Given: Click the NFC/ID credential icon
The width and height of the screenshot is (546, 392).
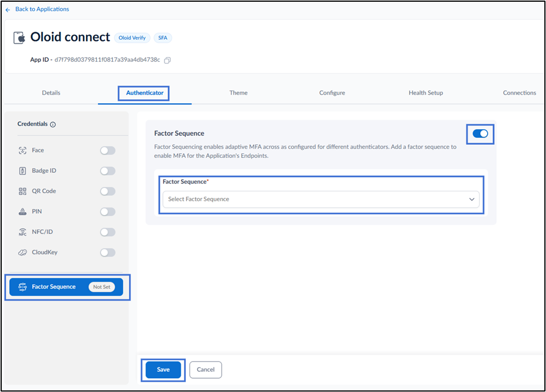Looking at the screenshot, I should [x=23, y=232].
